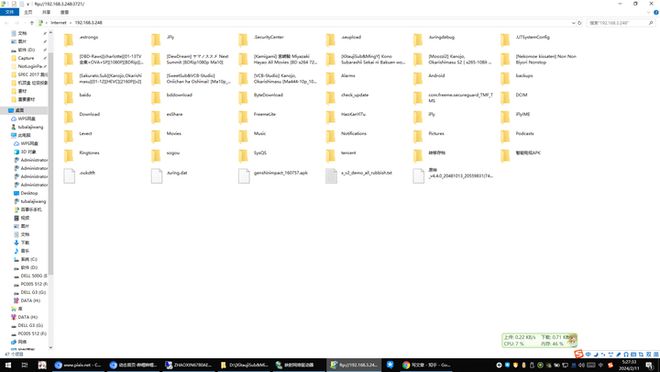The height and width of the screenshot is (372, 660).
Task: Click the 192.168.3.248 breadcrumb segment
Action: [x=88, y=23]
